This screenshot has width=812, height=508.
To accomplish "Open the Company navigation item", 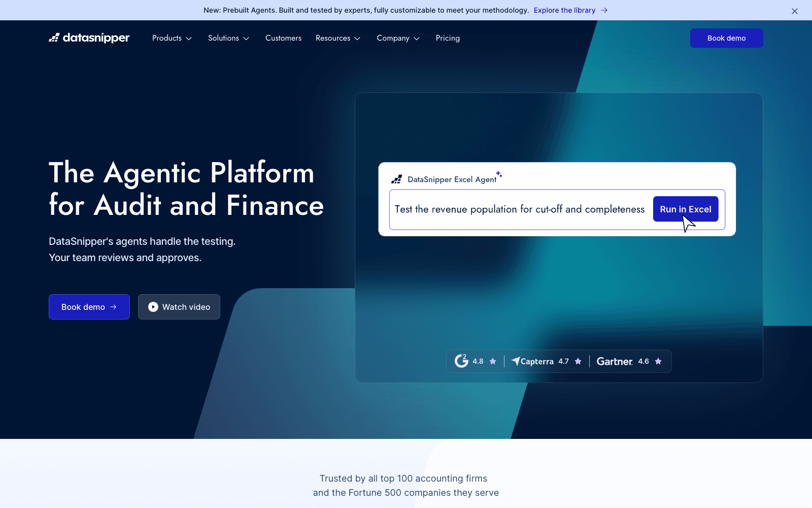I will pyautogui.click(x=393, y=38).
